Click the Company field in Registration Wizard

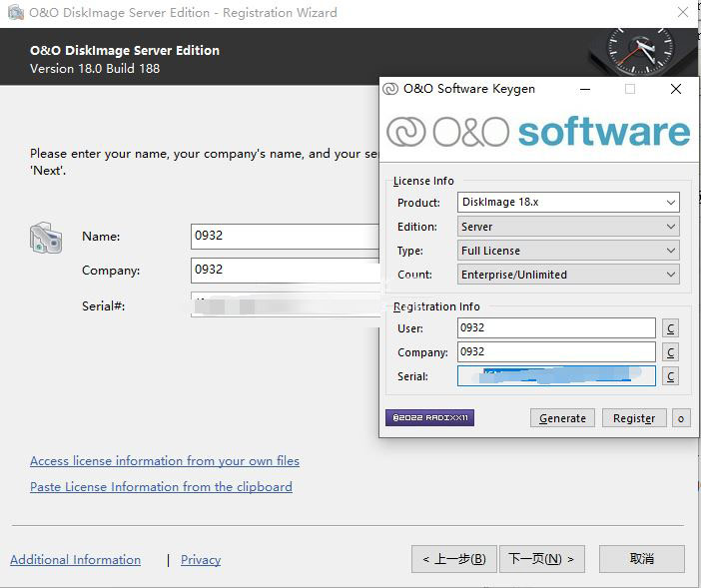click(285, 271)
